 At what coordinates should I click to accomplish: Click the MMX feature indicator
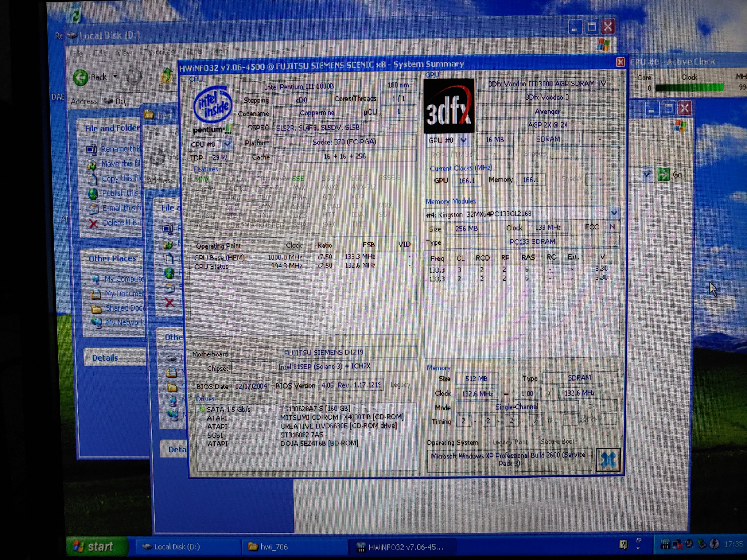pyautogui.click(x=202, y=179)
